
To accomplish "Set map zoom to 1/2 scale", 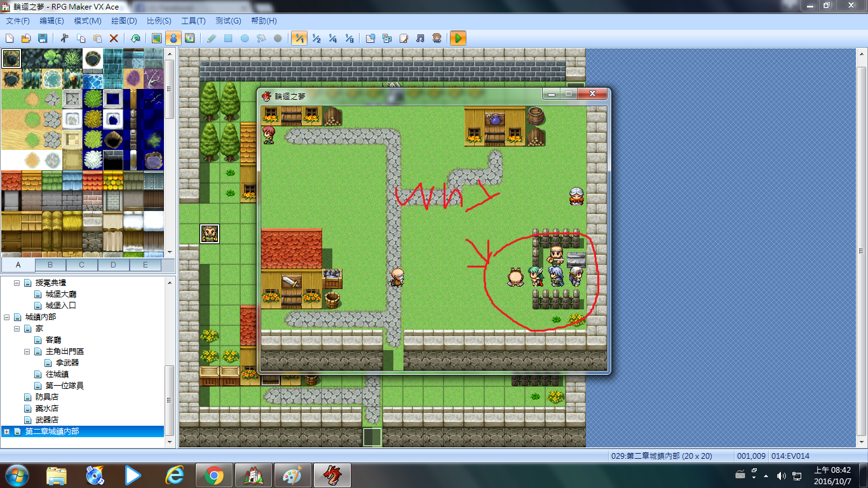I will (316, 38).
